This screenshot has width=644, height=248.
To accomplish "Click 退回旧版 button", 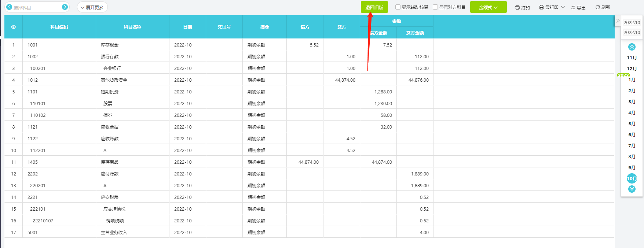I will (x=374, y=7).
